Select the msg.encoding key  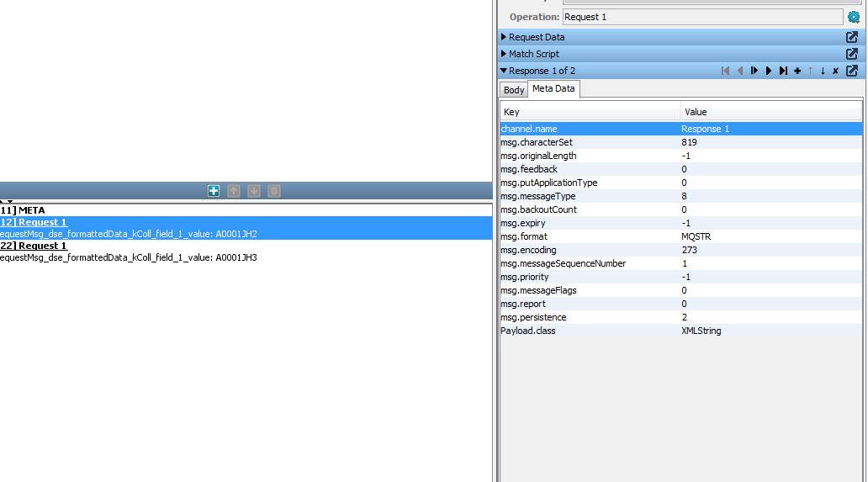(529, 250)
